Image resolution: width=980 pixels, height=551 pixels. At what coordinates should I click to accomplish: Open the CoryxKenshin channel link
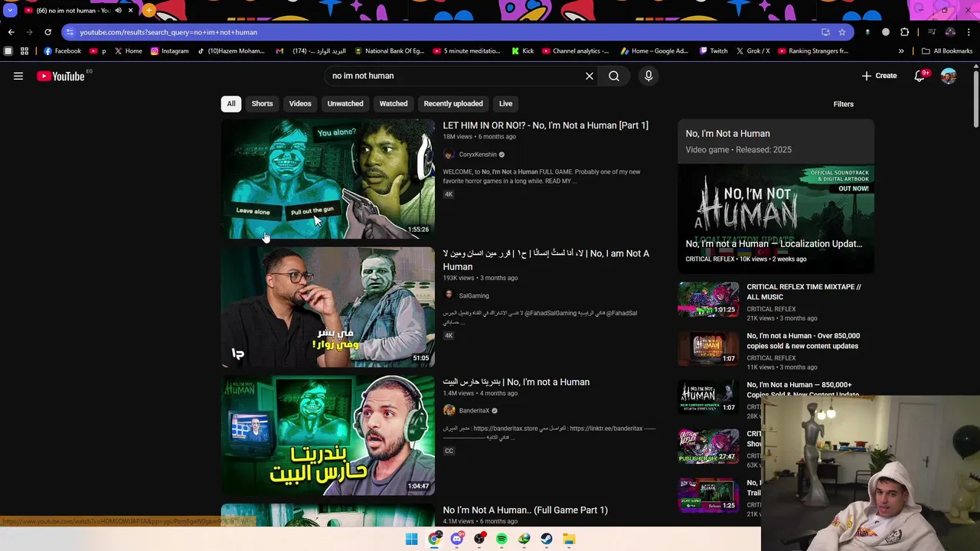(x=478, y=155)
